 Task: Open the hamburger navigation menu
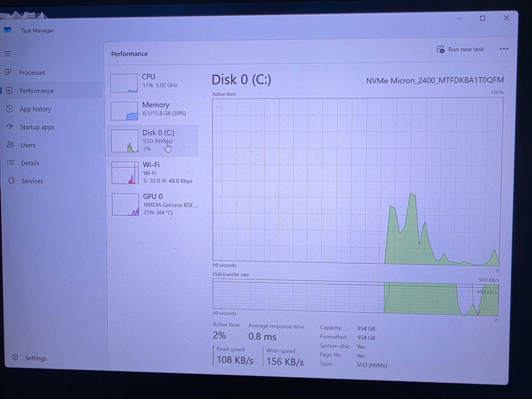[x=8, y=54]
